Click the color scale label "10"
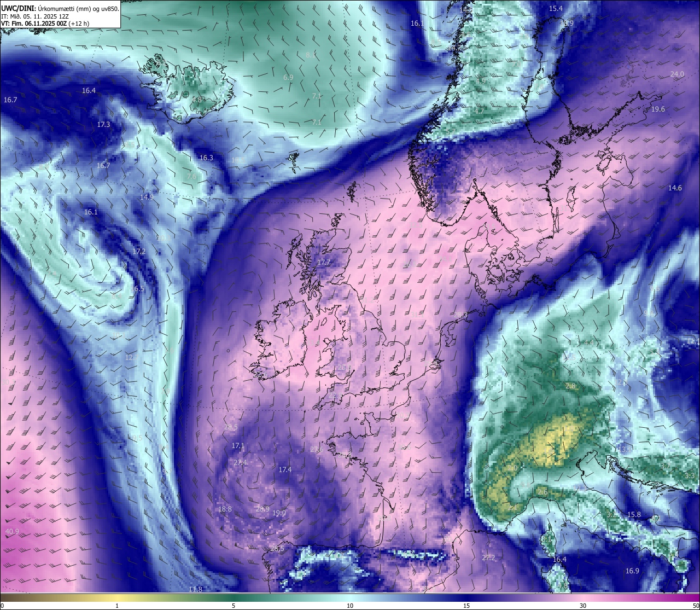 click(x=350, y=606)
